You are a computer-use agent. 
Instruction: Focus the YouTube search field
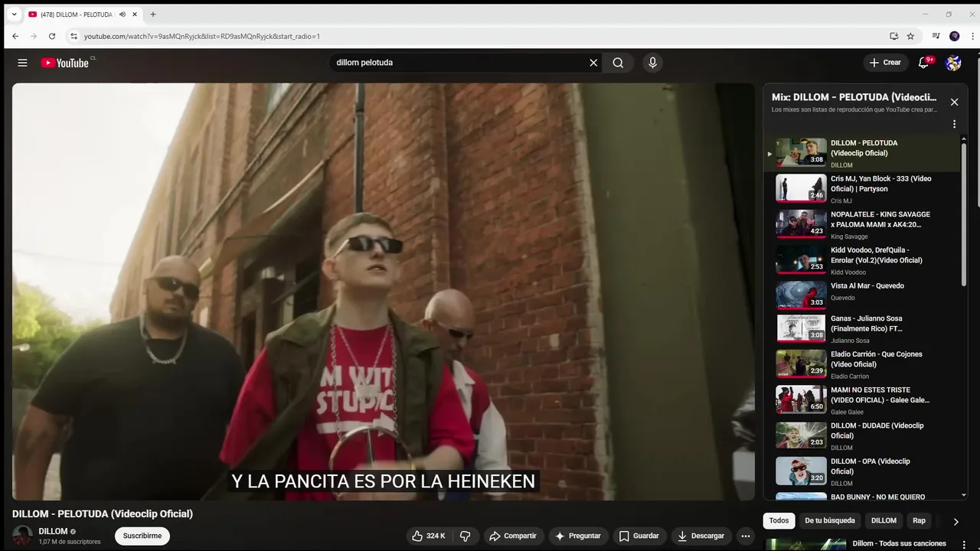tap(459, 63)
